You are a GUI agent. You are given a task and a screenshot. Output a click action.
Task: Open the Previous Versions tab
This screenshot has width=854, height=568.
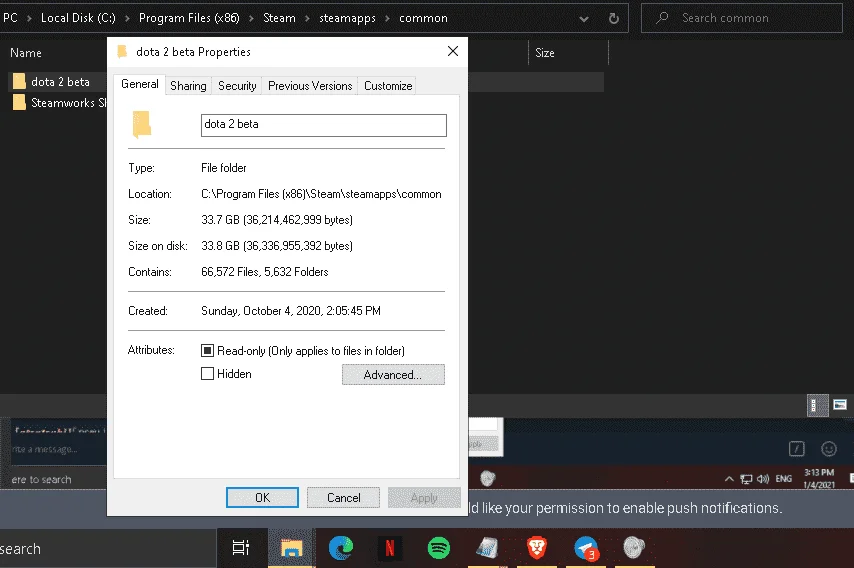[310, 86]
